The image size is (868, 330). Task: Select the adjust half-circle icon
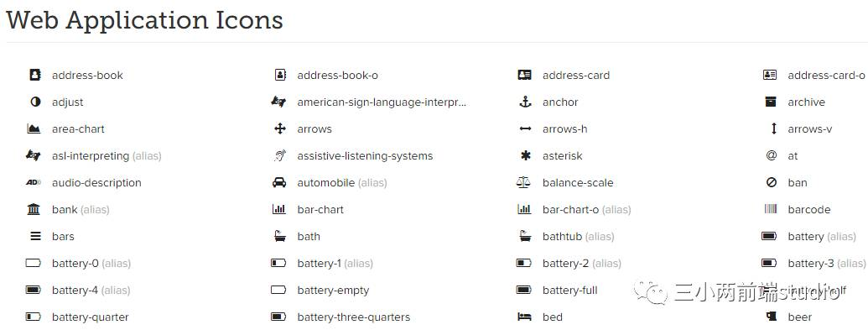tap(35, 102)
